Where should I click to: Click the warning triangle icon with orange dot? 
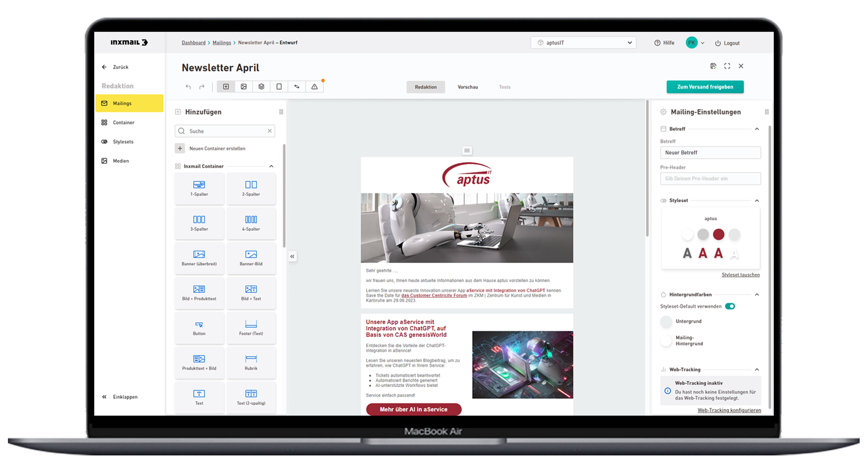click(x=314, y=87)
